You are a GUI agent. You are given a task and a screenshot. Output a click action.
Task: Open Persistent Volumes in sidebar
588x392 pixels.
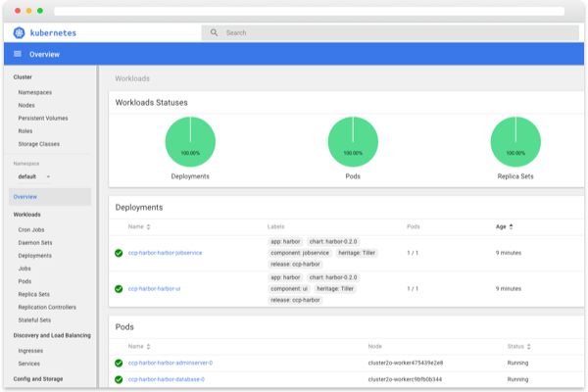click(43, 119)
